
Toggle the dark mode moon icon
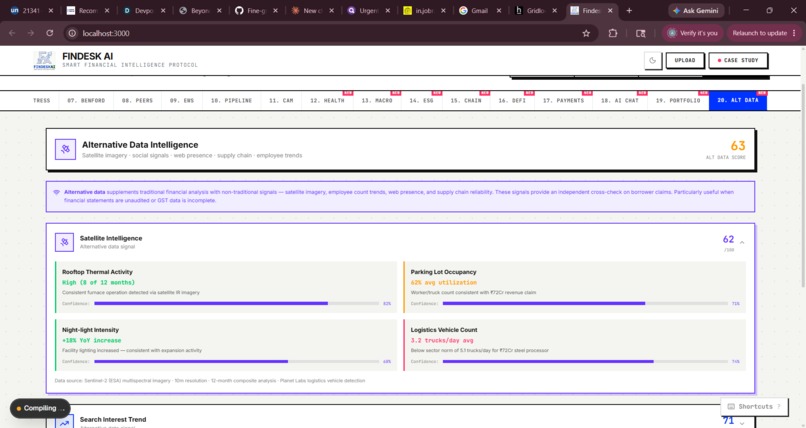coord(652,61)
